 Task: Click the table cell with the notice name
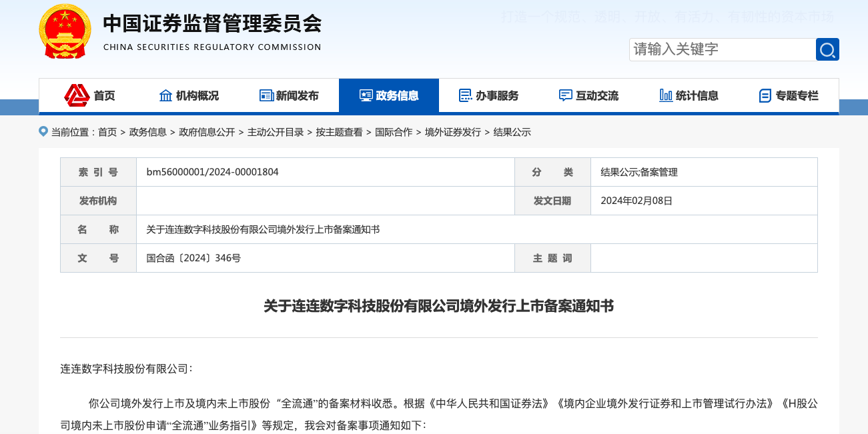(477, 229)
